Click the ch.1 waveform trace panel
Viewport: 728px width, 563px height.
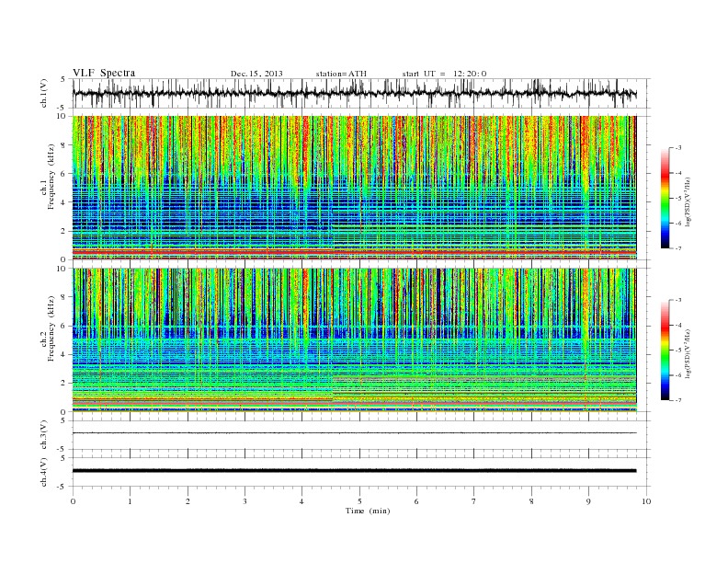point(361,93)
